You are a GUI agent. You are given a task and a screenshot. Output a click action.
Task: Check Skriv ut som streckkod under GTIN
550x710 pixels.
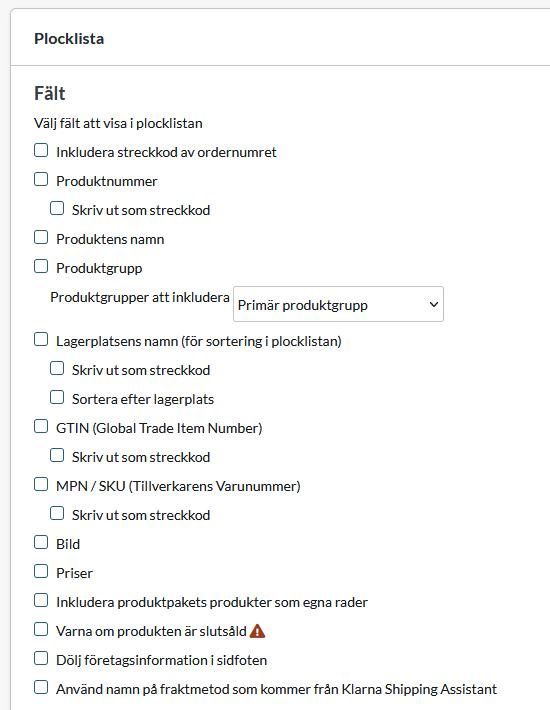tap(57, 455)
